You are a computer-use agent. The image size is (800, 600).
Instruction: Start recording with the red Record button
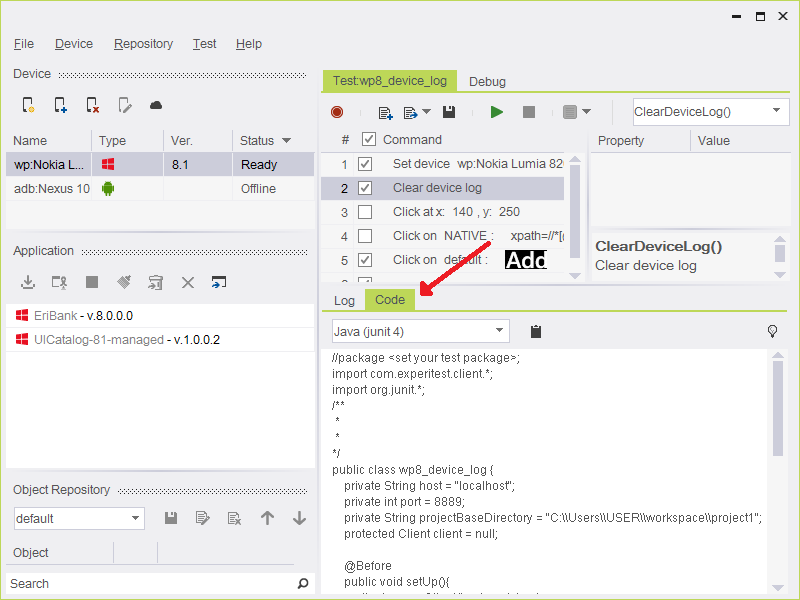337,113
